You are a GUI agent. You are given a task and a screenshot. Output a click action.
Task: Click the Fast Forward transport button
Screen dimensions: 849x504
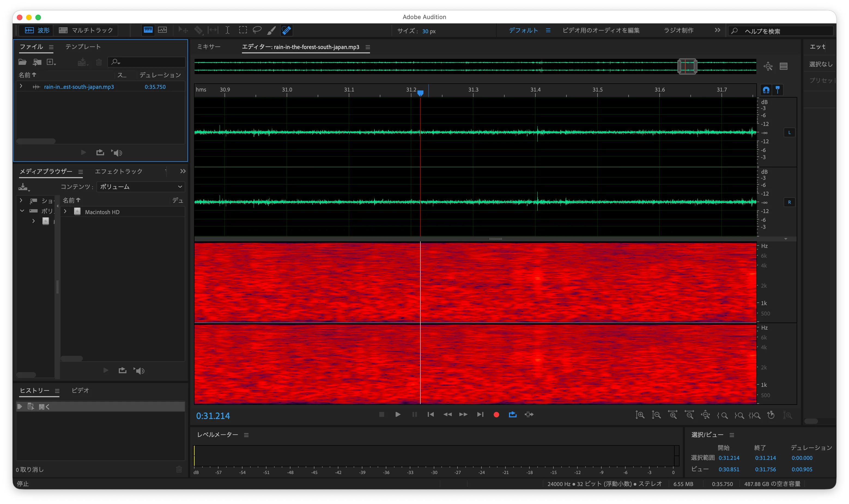pyautogui.click(x=463, y=414)
